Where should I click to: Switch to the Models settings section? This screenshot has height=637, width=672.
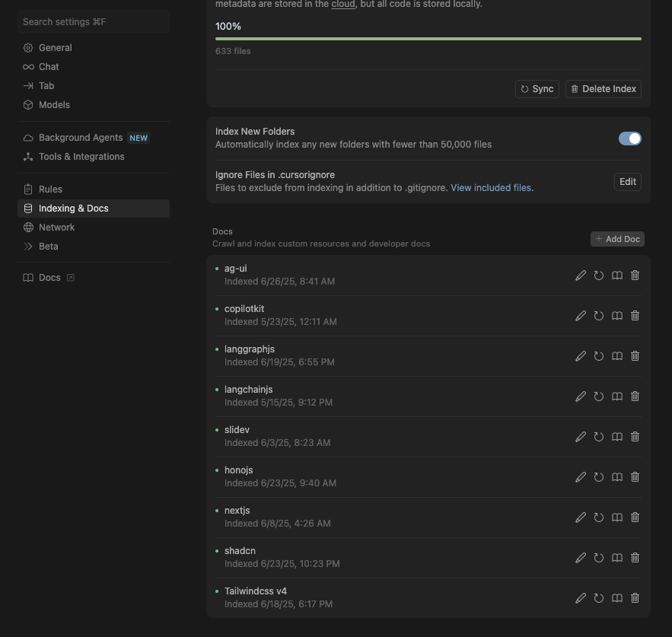54,105
